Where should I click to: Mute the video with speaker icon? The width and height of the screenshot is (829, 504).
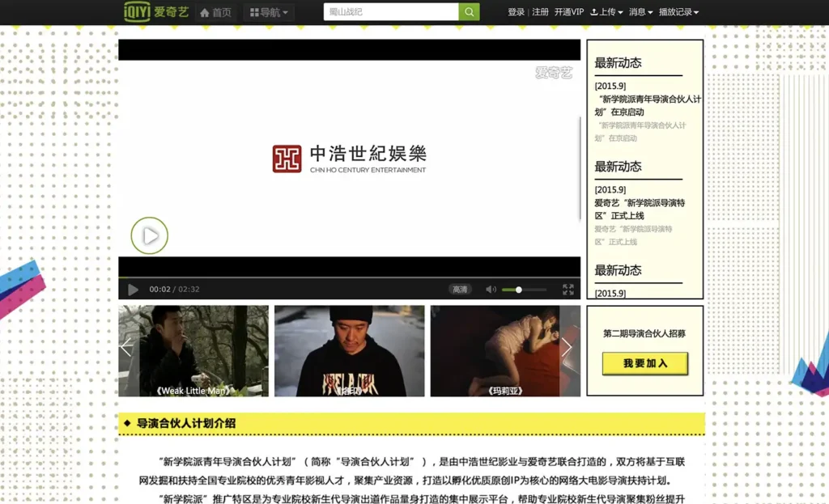(491, 290)
